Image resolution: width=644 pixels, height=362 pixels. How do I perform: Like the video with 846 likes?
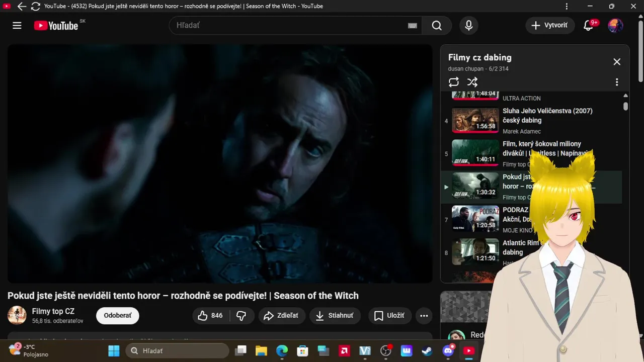[210, 315]
